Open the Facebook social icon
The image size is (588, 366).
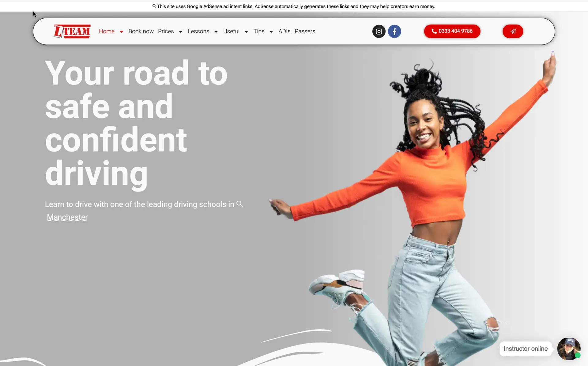[x=394, y=31]
